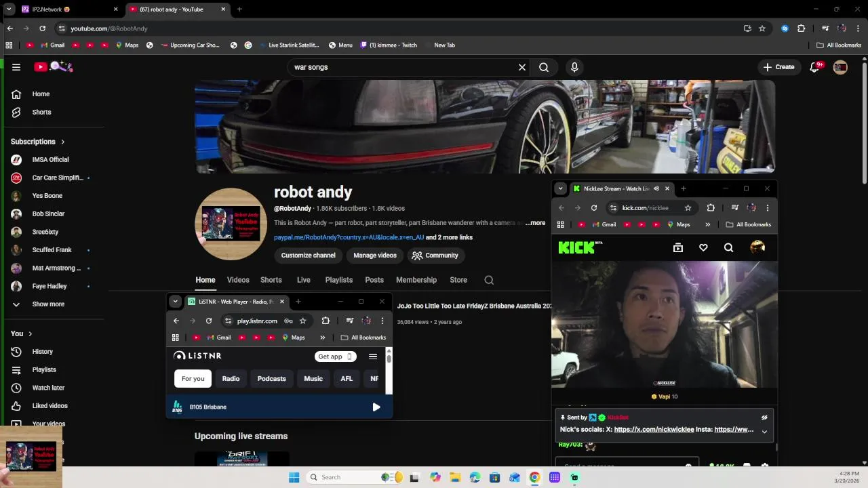Mute the NickLee Stream tab audio
Screen dimensions: 868x488
coord(656,189)
